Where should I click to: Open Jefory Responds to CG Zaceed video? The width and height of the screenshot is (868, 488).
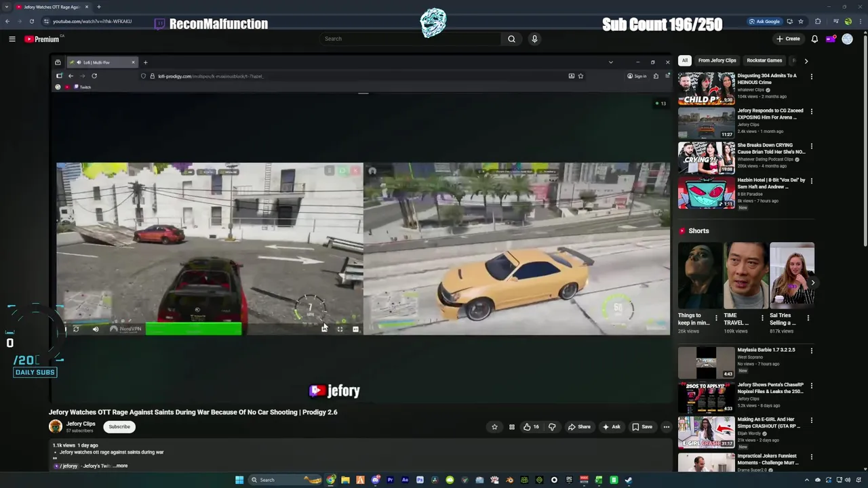point(706,123)
